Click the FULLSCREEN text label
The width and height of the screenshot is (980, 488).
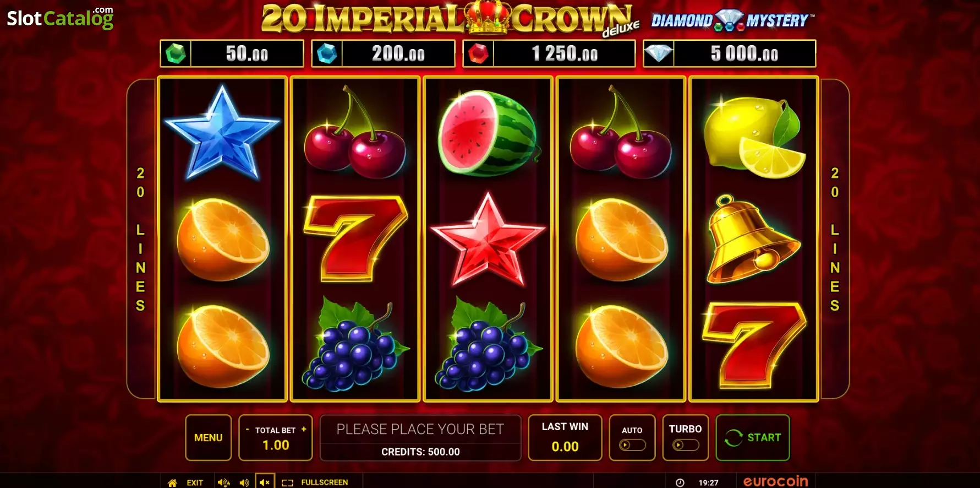pyautogui.click(x=325, y=482)
